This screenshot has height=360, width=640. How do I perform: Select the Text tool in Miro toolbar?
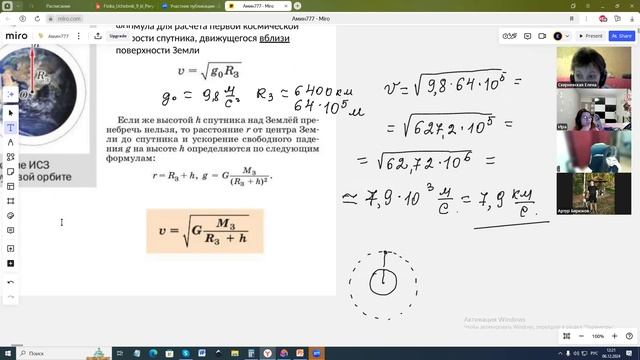(x=11, y=128)
